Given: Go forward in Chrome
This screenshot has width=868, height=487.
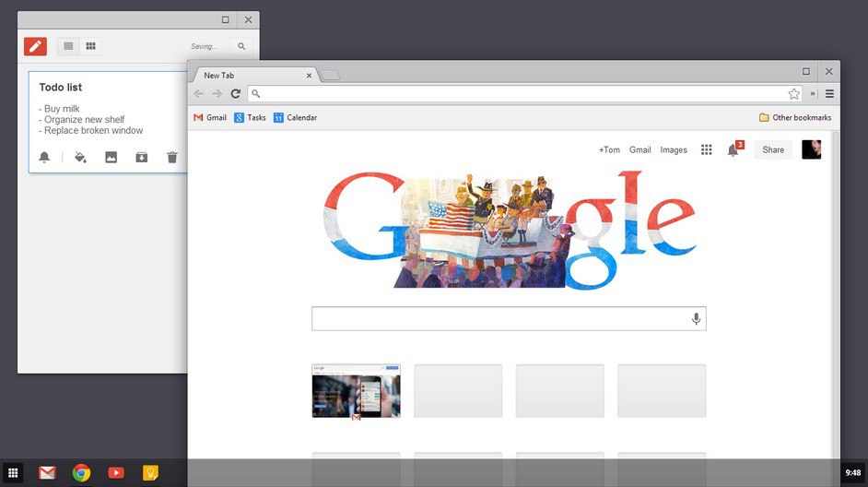Looking at the screenshot, I should coord(217,94).
